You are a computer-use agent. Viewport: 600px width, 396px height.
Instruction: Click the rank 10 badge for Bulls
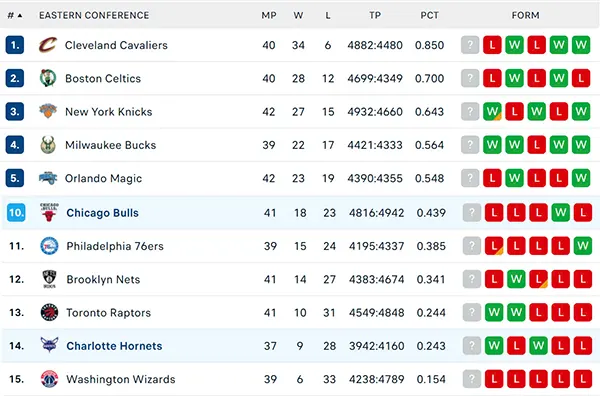pyautogui.click(x=16, y=212)
